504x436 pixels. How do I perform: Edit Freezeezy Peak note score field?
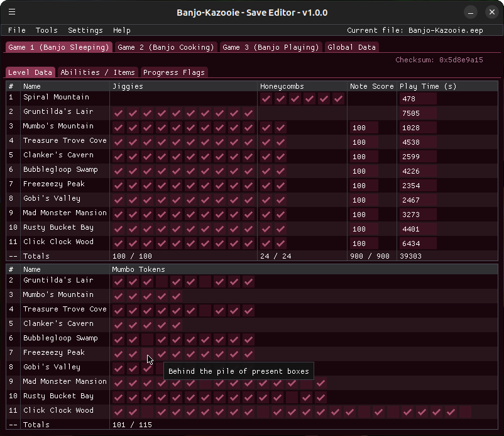click(x=364, y=186)
